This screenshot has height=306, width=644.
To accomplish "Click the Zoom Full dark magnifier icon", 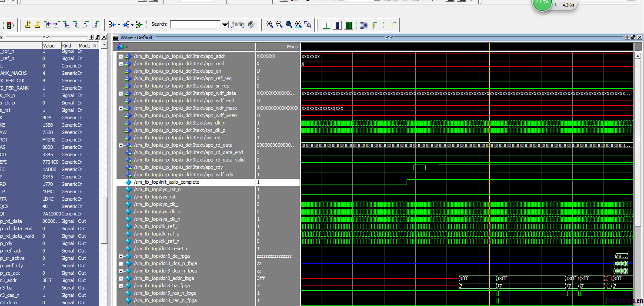I will 289,25.
